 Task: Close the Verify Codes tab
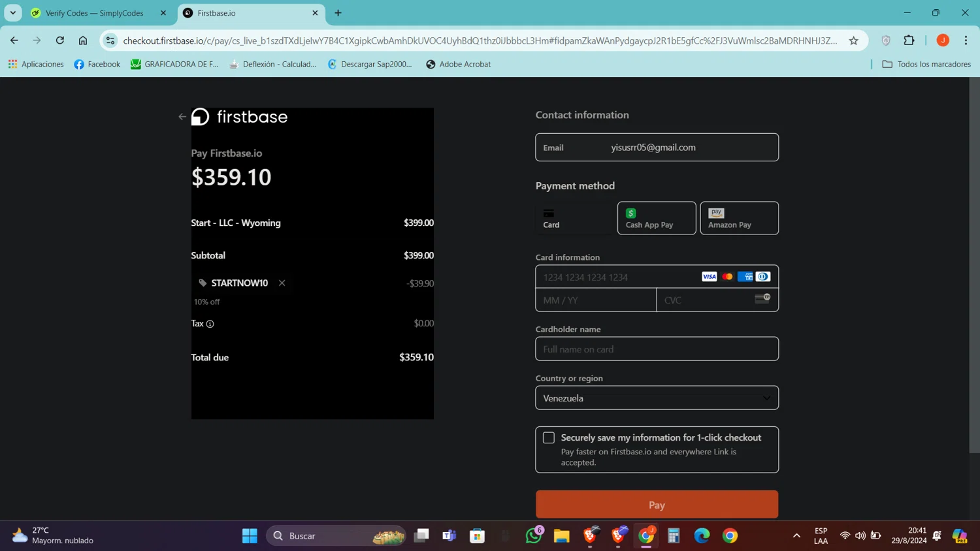pos(163,13)
